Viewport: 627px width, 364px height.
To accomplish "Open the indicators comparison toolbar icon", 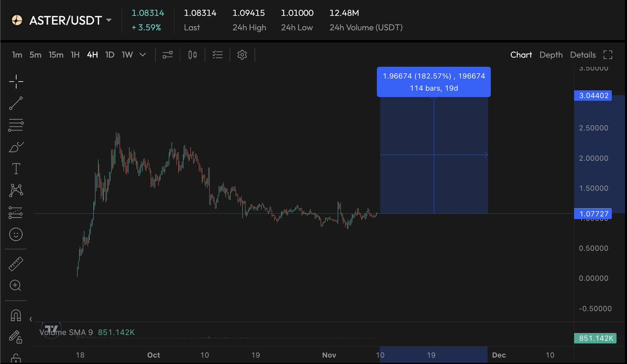I will tap(167, 55).
